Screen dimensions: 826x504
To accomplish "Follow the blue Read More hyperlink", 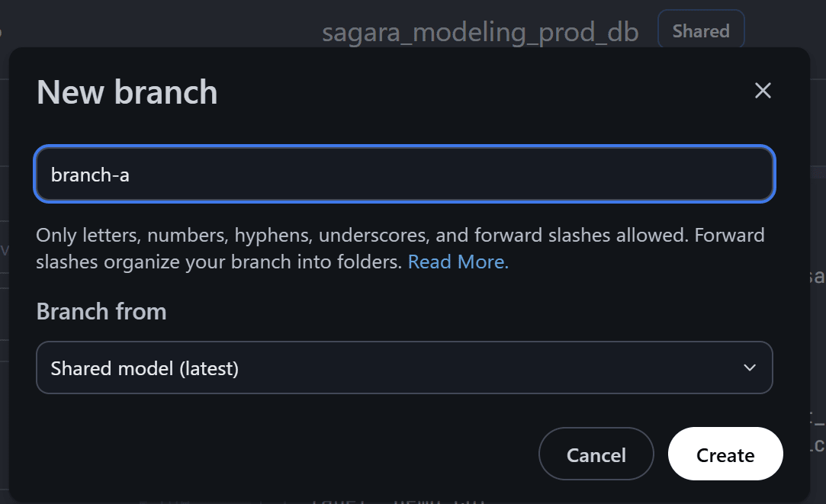I will click(458, 262).
